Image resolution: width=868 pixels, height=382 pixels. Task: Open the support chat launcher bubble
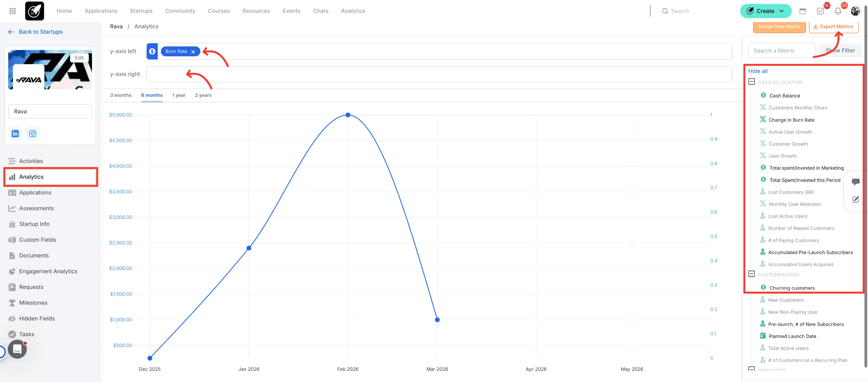click(x=18, y=349)
